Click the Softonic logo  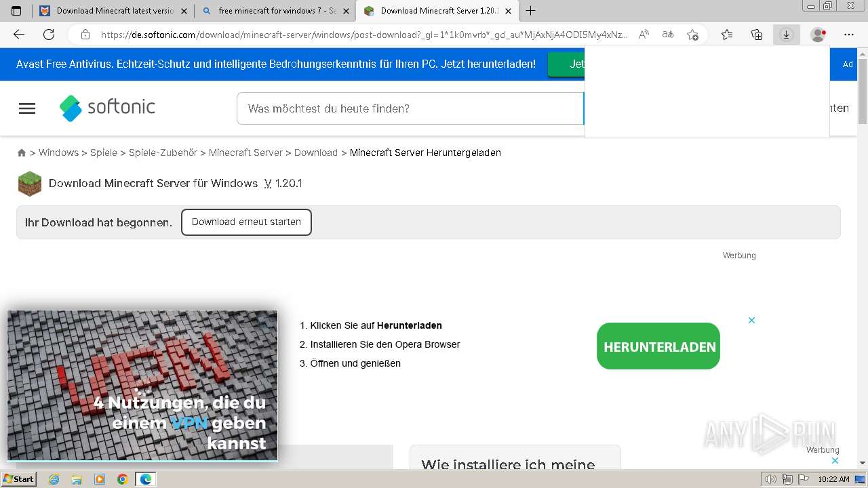click(x=107, y=108)
